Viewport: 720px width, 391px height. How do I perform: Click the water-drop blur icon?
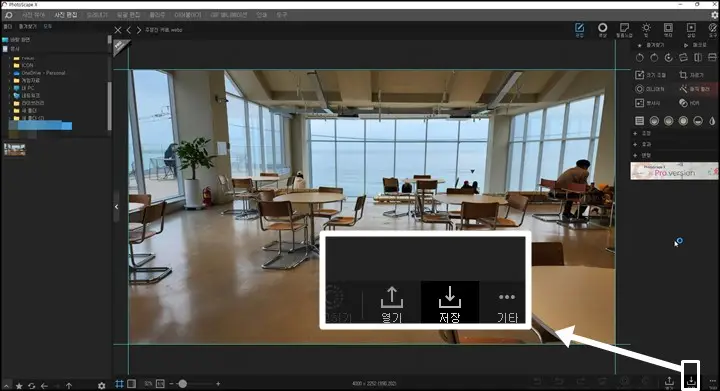pos(712,121)
